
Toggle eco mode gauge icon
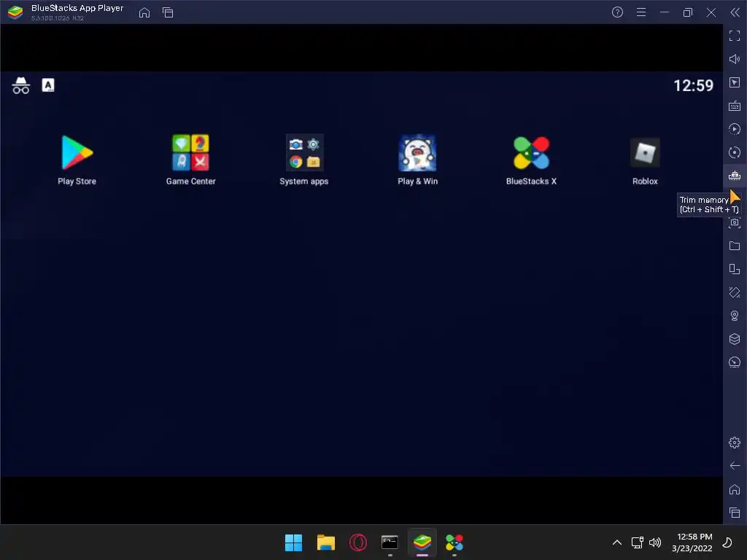coord(735,362)
